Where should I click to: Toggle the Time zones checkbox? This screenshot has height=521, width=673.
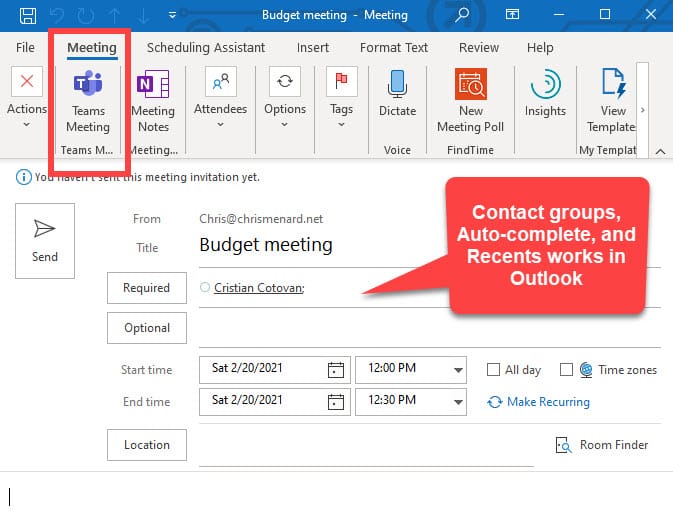[566, 370]
